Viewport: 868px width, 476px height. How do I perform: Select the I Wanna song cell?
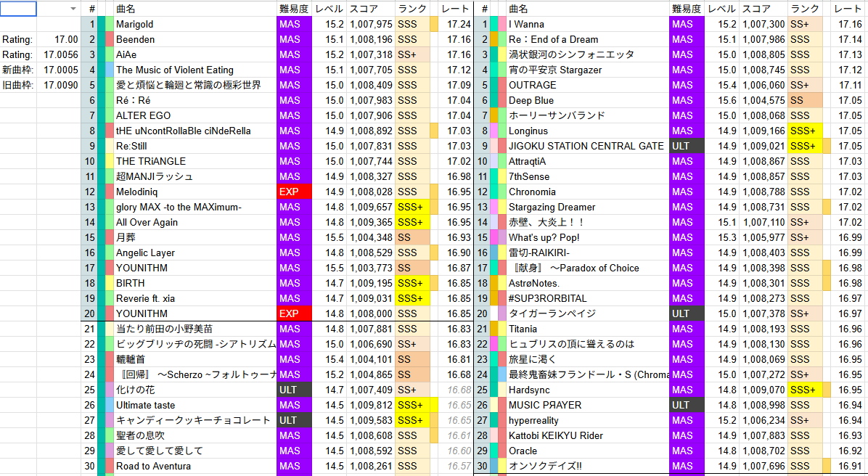(588, 25)
